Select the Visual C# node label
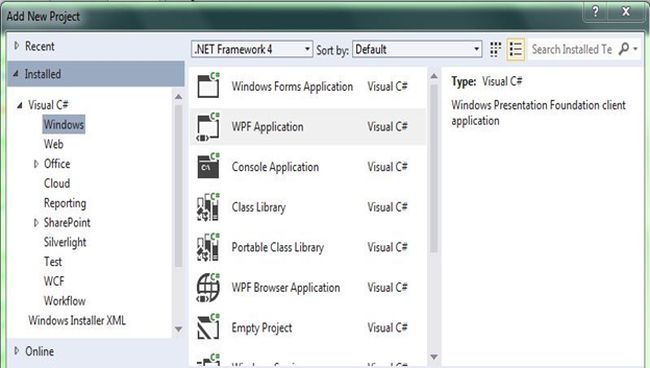 [48, 105]
